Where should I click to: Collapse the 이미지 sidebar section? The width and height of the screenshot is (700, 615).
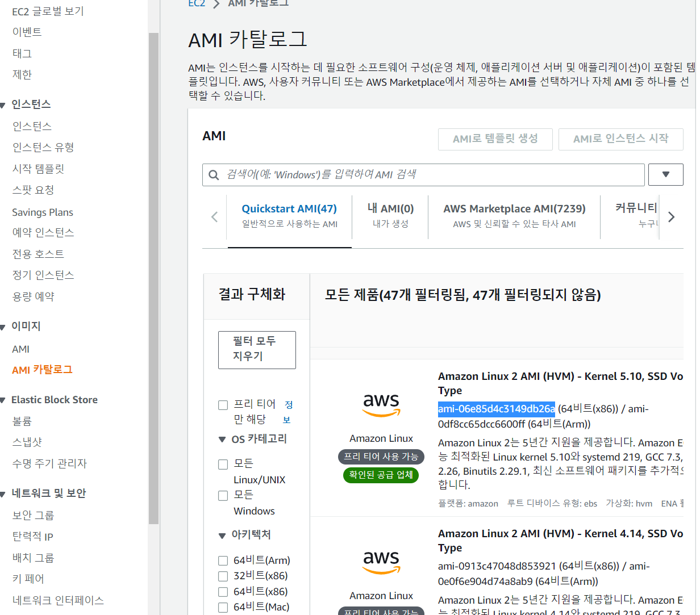point(3,327)
